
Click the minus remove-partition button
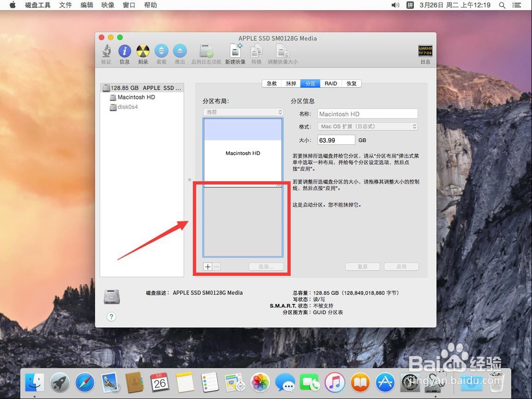point(217,267)
